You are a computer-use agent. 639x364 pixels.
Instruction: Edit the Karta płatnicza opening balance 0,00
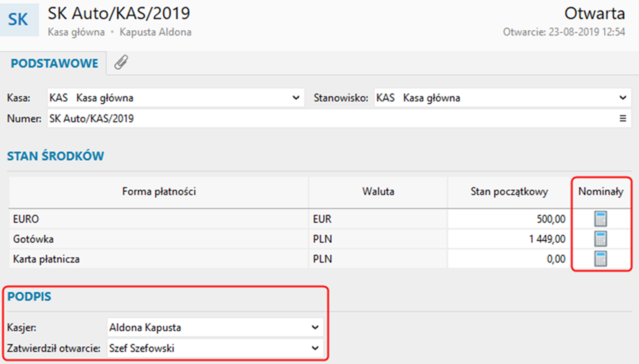(508, 259)
